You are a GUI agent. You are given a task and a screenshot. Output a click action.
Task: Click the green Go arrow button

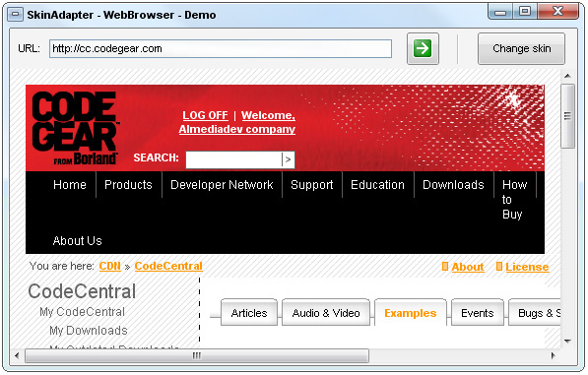[x=423, y=48]
